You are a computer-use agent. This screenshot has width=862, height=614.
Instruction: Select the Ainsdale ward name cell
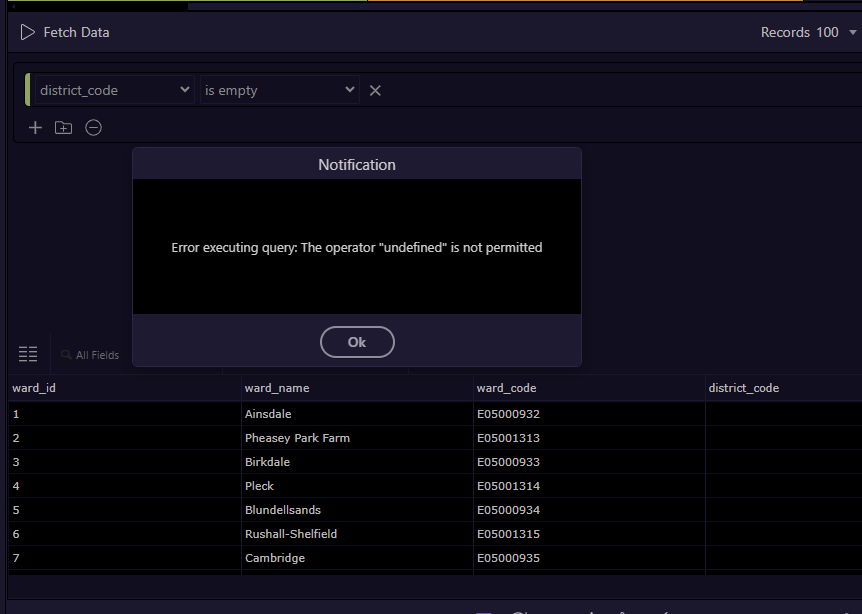coord(268,414)
